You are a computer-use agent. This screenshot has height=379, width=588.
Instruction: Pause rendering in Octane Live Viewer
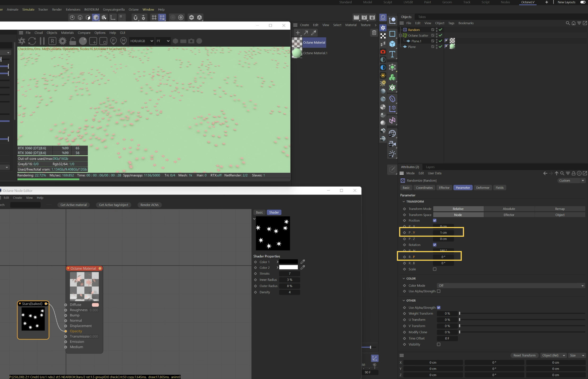[42, 41]
